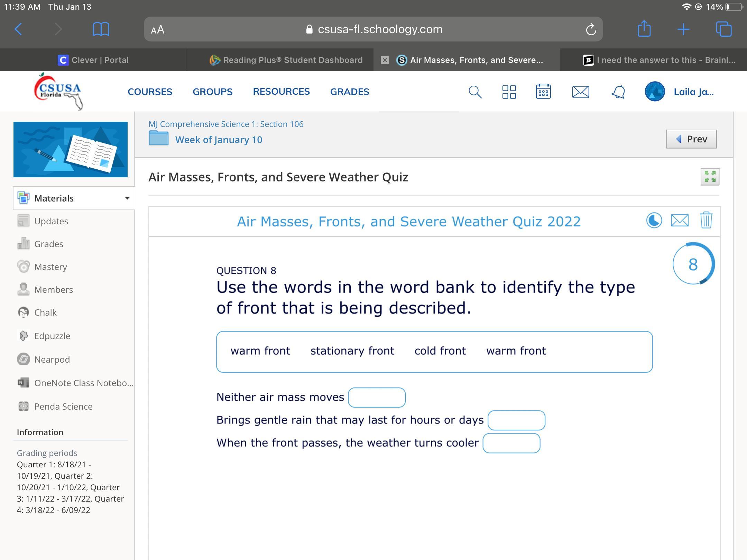Click the envelope icon in quiz header
The image size is (747, 560).
point(680,221)
